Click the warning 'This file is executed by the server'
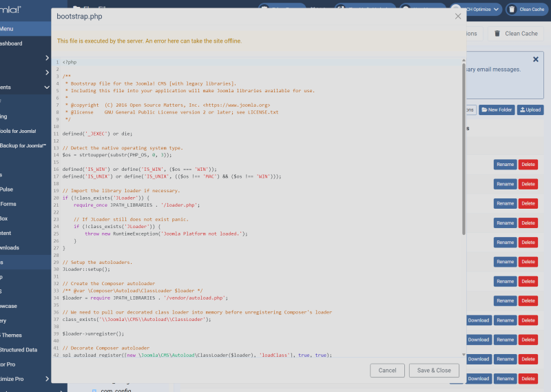 tap(149, 41)
